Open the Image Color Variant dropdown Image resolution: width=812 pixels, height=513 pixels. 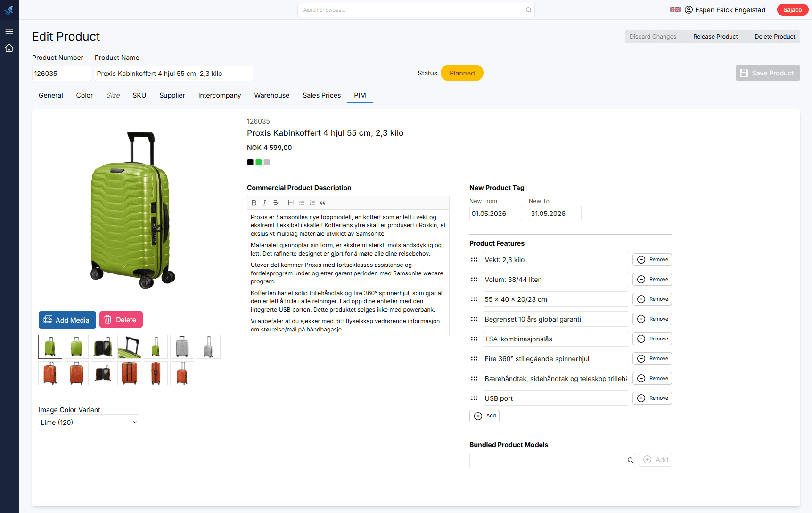(89, 422)
